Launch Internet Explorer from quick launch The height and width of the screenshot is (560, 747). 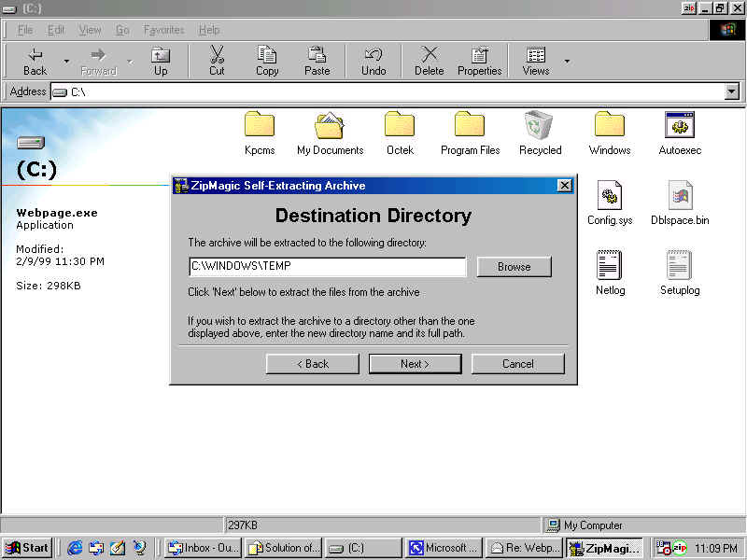tap(75, 548)
